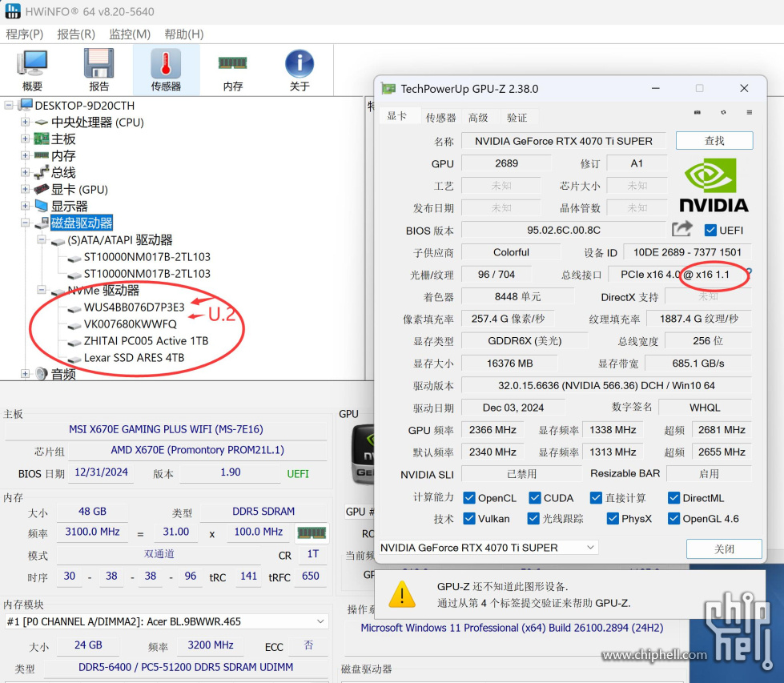
Task: Select the VK007680KWWFQ drive
Action: (x=130, y=324)
